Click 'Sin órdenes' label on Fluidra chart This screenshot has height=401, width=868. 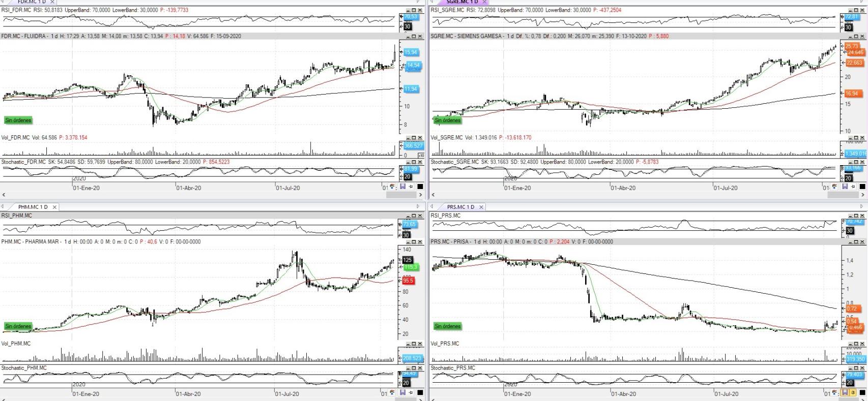18,120
